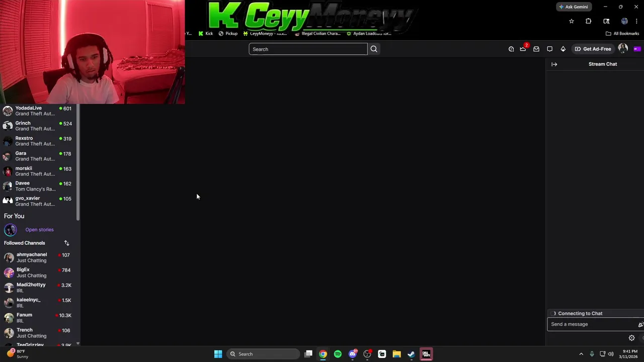The width and height of the screenshot is (644, 362).
Task: Open Fanum followed channel
Action: tap(38, 318)
